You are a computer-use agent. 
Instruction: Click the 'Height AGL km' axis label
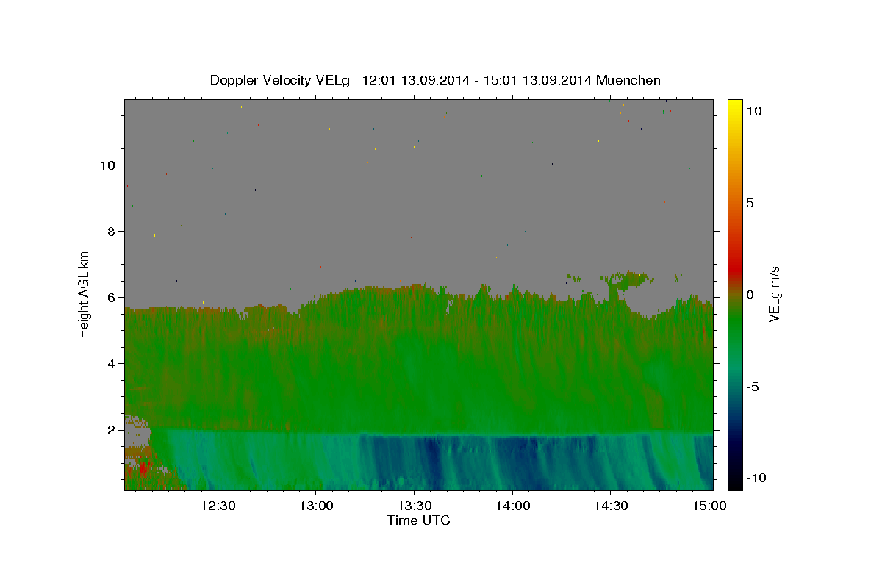85,294
